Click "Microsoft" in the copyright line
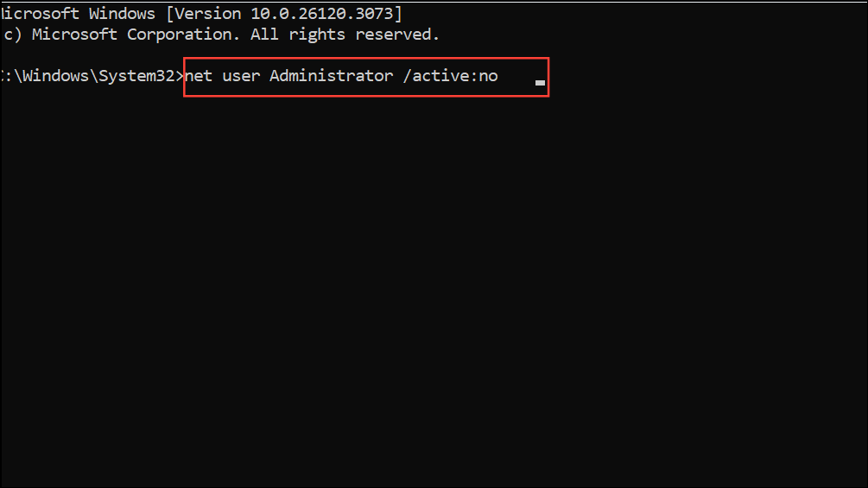The image size is (868, 488). pyautogui.click(x=74, y=35)
